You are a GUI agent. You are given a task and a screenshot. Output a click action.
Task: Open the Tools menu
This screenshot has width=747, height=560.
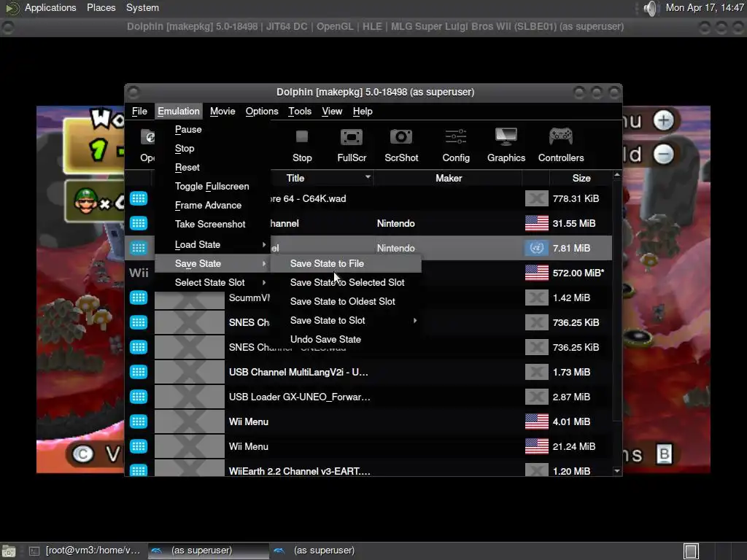[x=300, y=111]
